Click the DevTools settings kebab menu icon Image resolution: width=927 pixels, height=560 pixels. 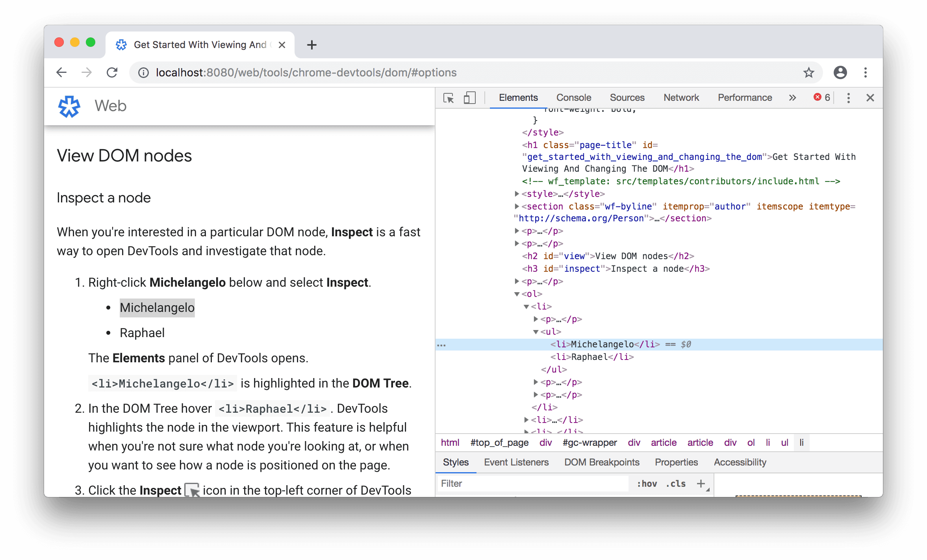[x=848, y=96]
